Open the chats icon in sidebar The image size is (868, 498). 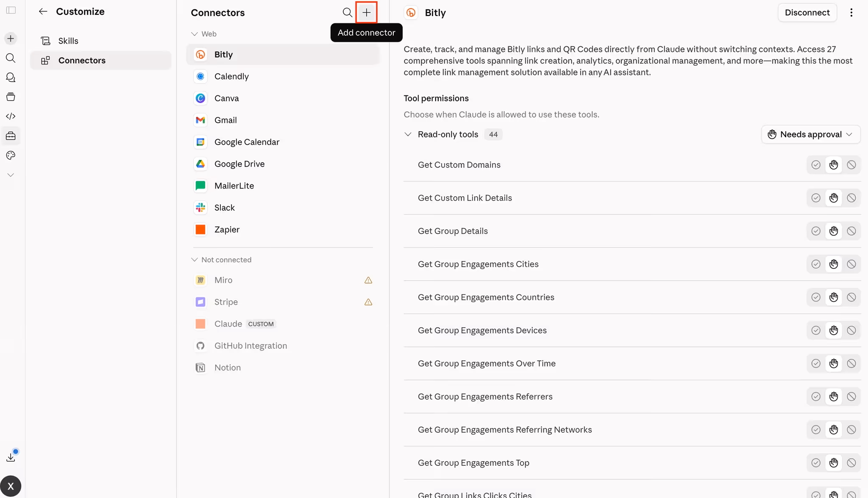point(11,78)
